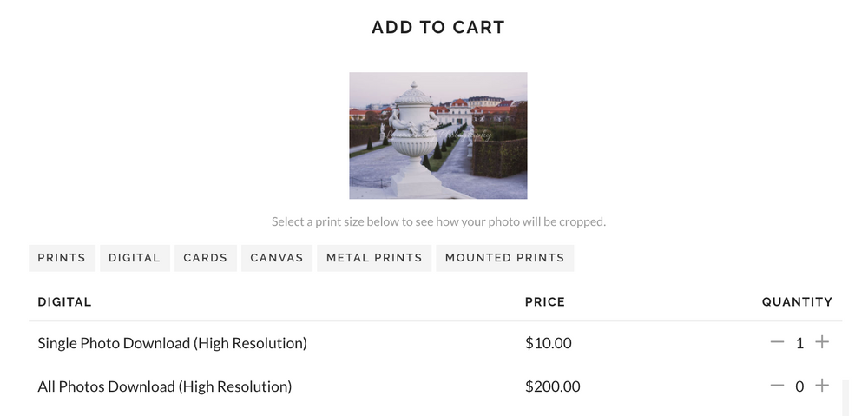Show the CANVAS options tab
Image resolution: width=868 pixels, height=416 pixels.
click(277, 258)
